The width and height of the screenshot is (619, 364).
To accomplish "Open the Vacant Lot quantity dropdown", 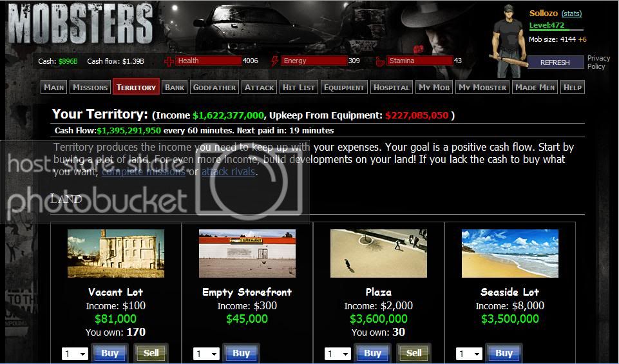I will pyautogui.click(x=75, y=354).
